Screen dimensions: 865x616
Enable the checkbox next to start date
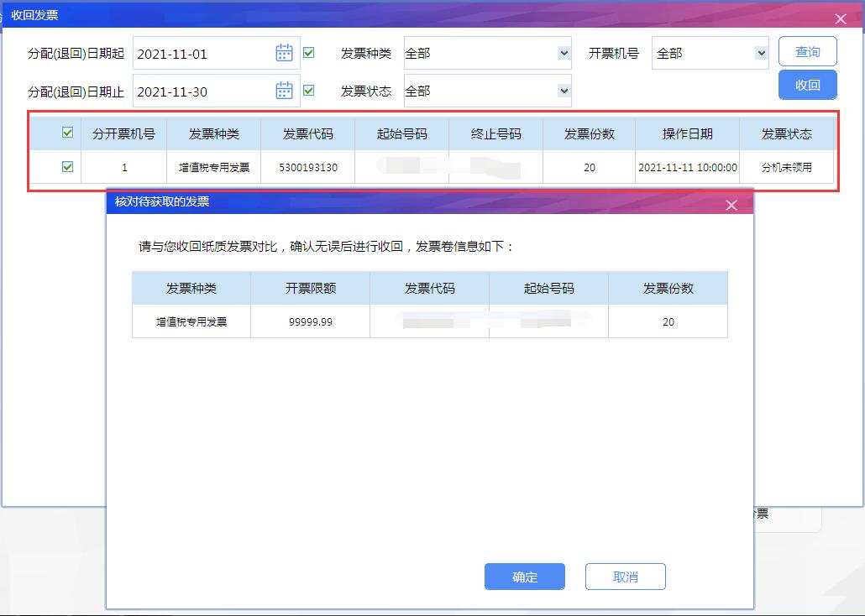pyautogui.click(x=310, y=52)
